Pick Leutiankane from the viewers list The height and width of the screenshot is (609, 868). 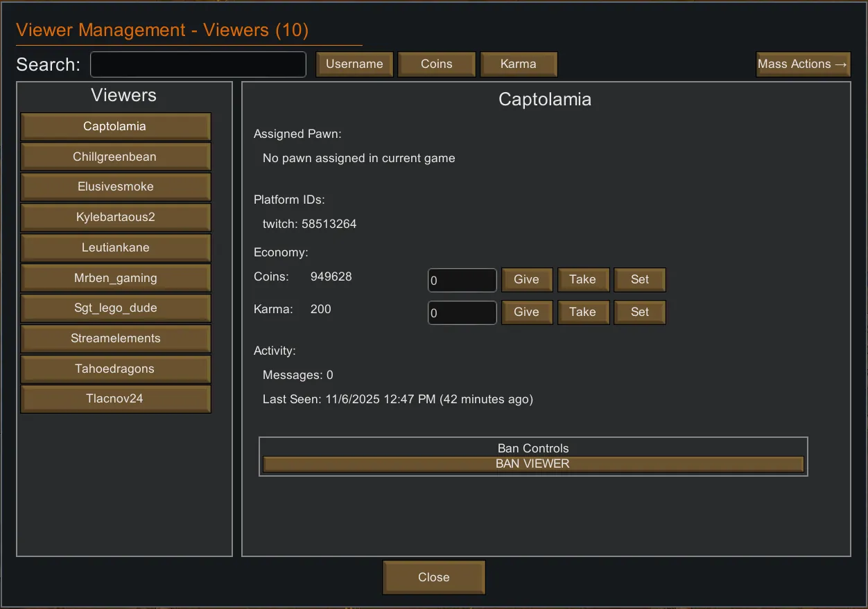click(115, 248)
